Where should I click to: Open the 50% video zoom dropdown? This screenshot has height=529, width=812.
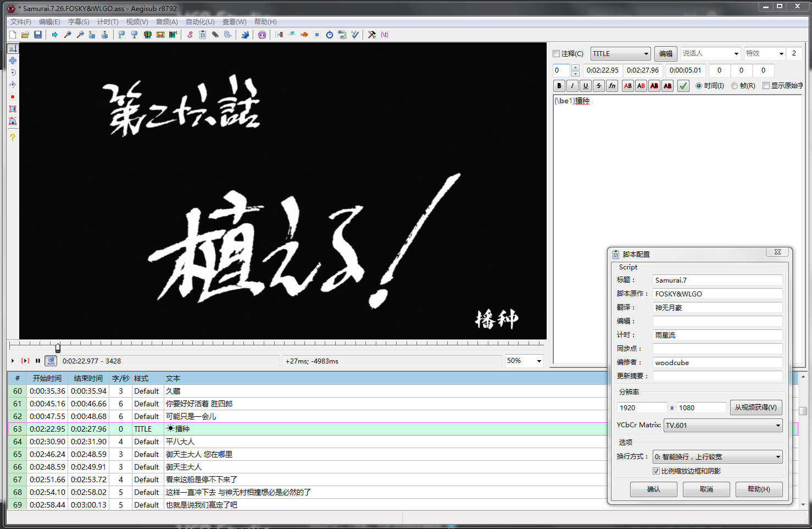click(x=539, y=361)
